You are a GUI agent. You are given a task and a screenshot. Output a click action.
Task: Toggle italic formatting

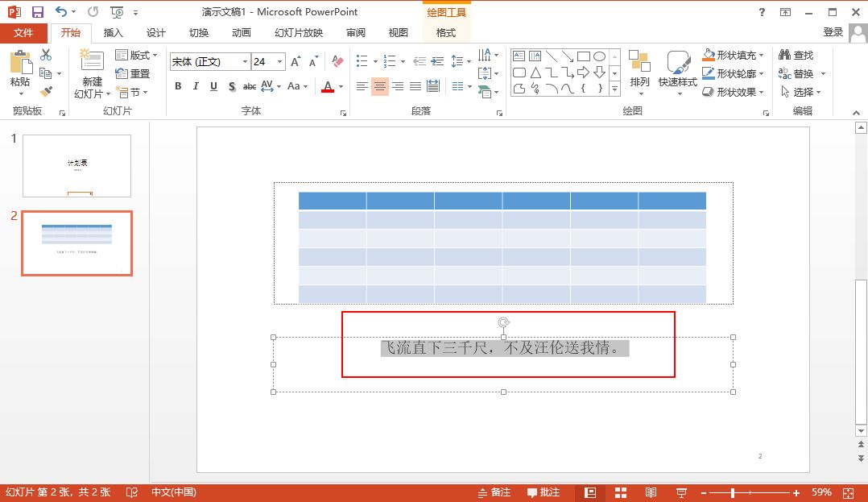tap(196, 86)
